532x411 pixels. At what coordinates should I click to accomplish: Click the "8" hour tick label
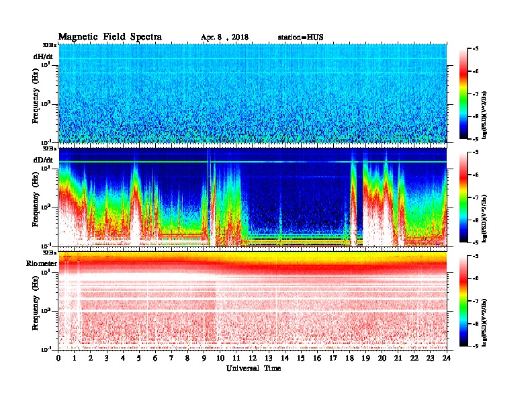pyautogui.click(x=188, y=358)
